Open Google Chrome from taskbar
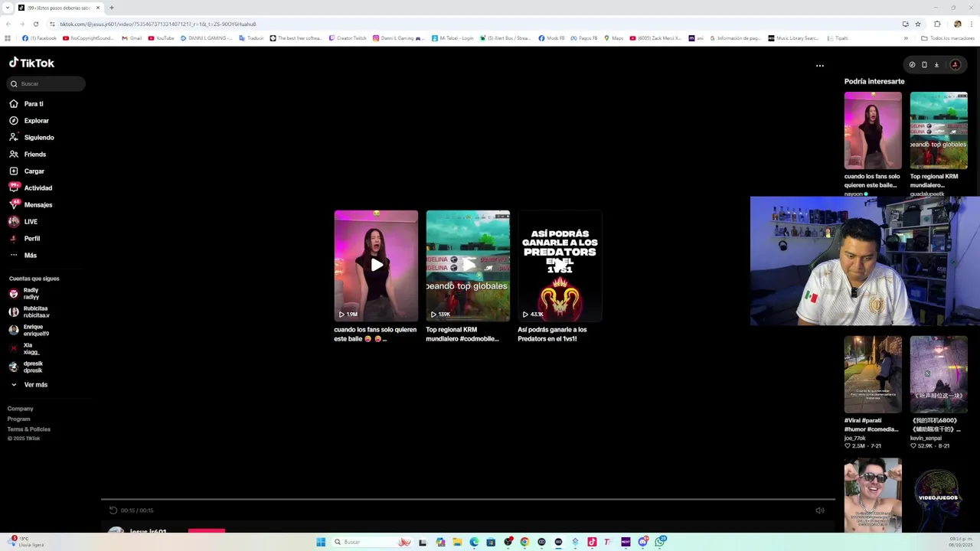This screenshot has height=551, width=980. pos(524,542)
